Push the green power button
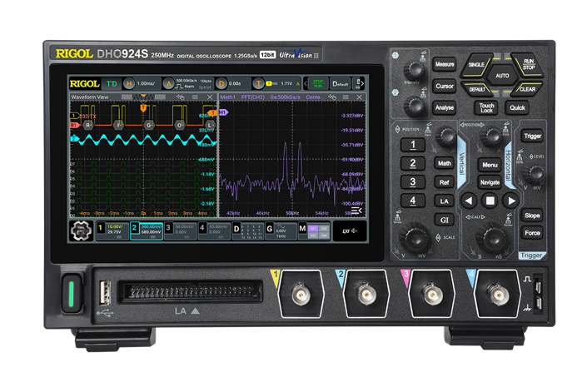The height and width of the screenshot is (392, 587). (72, 293)
